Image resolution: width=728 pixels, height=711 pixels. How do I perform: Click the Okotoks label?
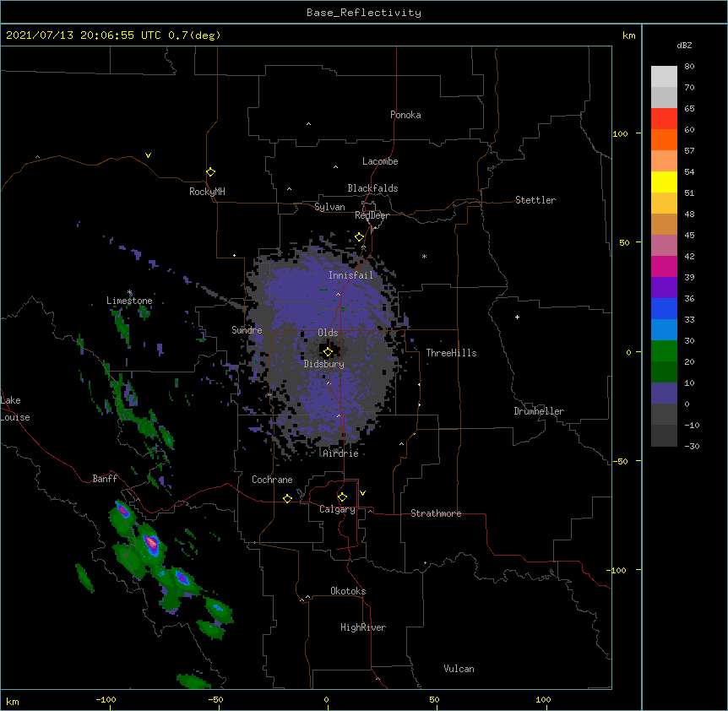click(348, 591)
